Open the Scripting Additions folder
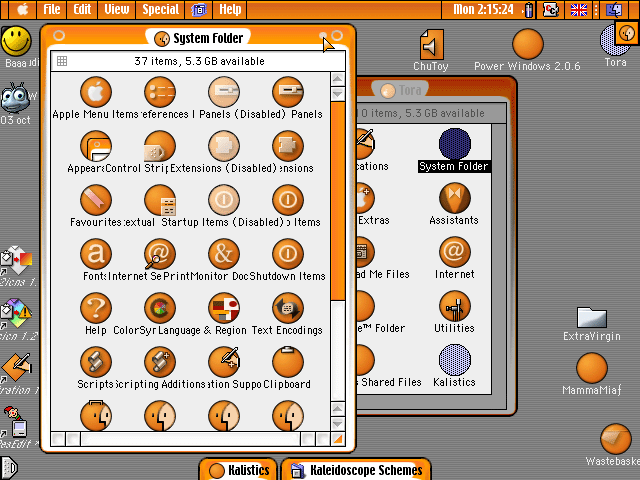The height and width of the screenshot is (480, 640). [160, 362]
